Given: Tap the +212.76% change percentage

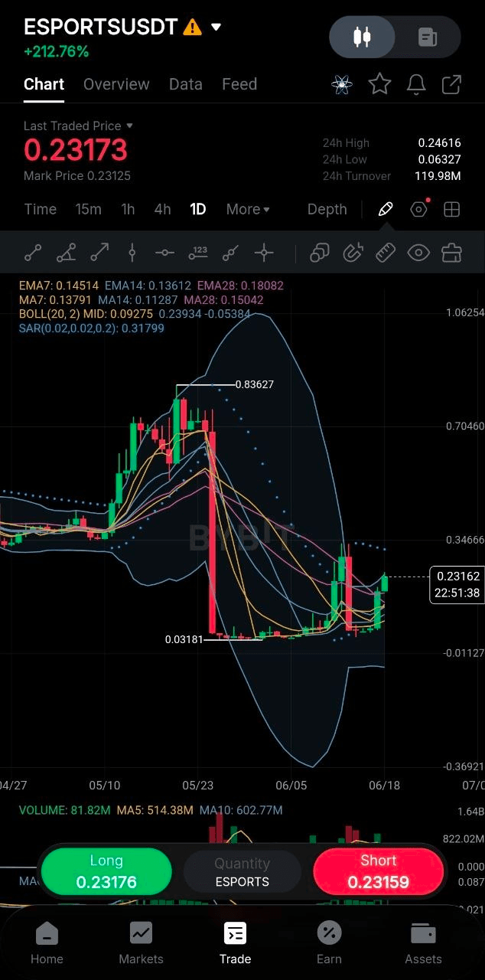Looking at the screenshot, I should point(56,52).
